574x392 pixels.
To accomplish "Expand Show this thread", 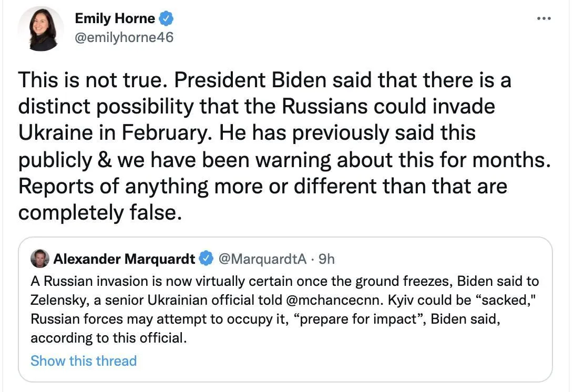I will (x=84, y=361).
